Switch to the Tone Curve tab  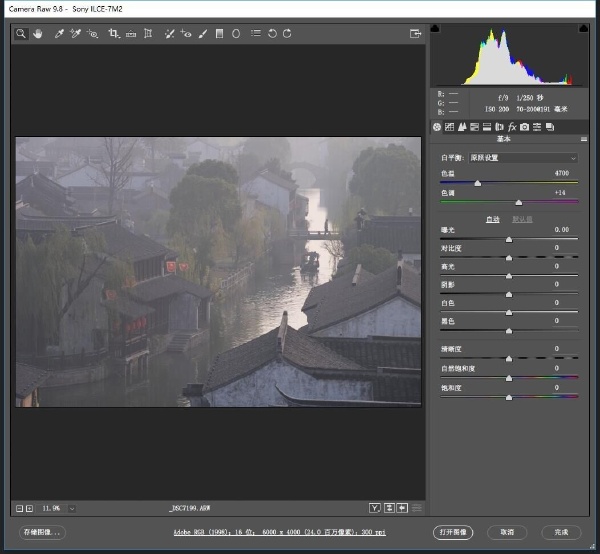click(449, 127)
